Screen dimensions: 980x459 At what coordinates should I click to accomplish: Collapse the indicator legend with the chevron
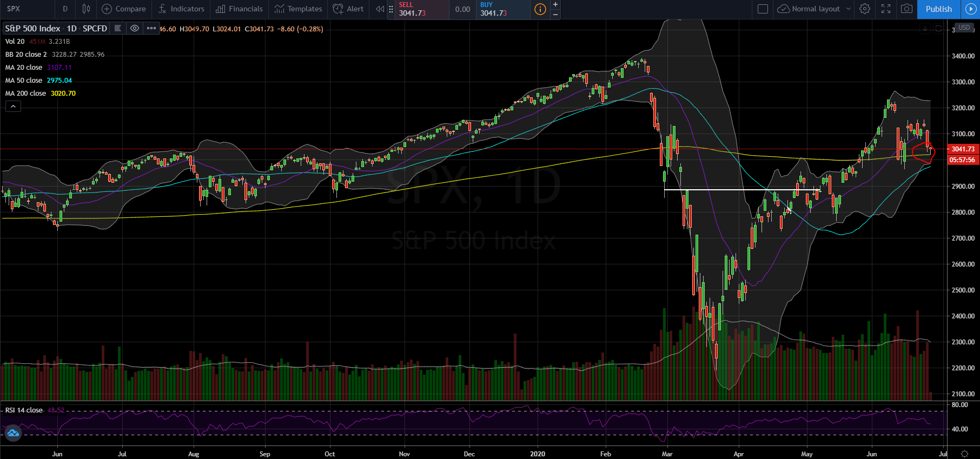tap(13, 107)
